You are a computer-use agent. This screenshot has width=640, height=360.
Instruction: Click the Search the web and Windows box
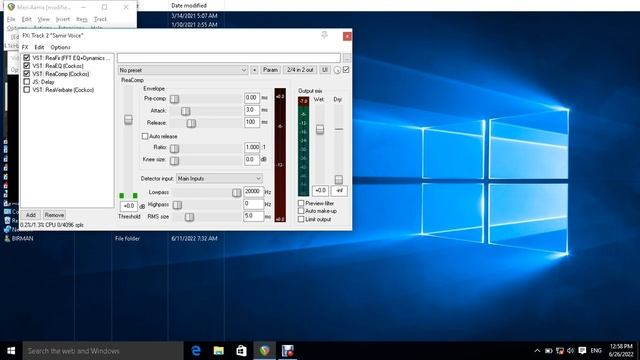pos(103,351)
